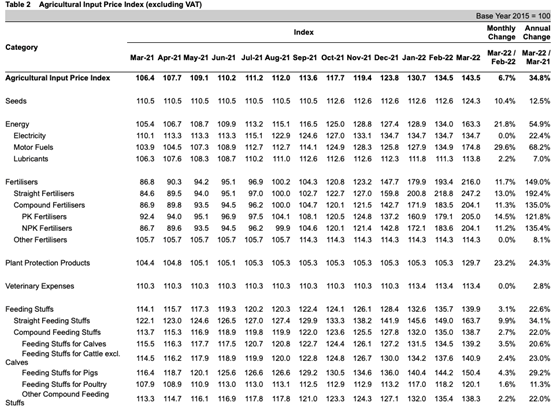Click the Feeding Stuffs Mar-22 value 139.9
552x407 pixels.
471,309
